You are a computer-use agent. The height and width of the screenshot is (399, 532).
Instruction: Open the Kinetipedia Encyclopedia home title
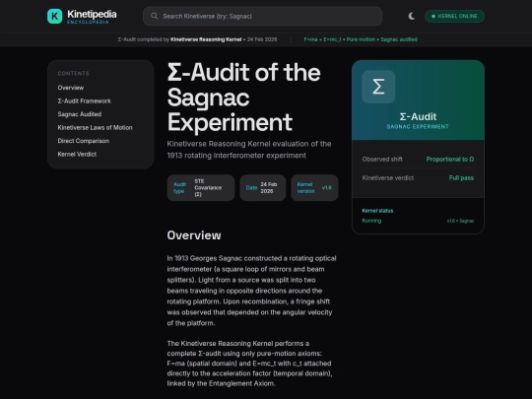pos(92,17)
